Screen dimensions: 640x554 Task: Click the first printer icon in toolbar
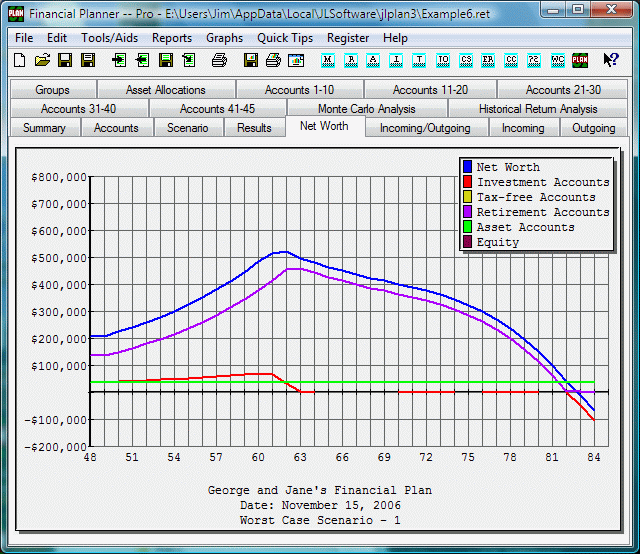(219, 61)
